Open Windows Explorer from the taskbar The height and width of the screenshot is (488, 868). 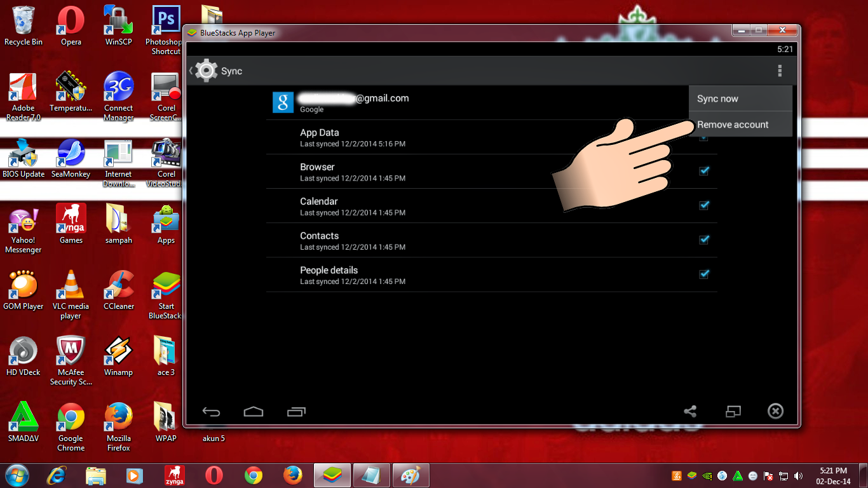(96, 475)
